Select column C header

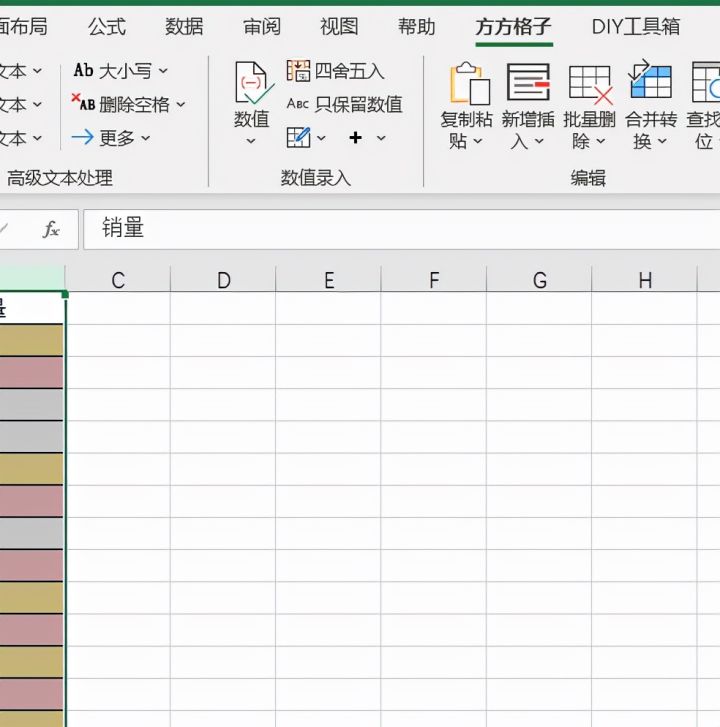(x=118, y=279)
